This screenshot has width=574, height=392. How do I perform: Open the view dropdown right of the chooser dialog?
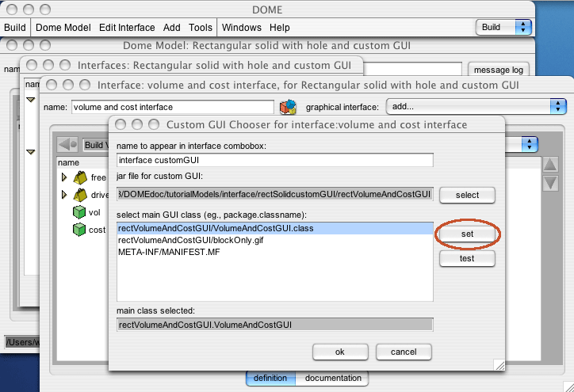(x=530, y=144)
